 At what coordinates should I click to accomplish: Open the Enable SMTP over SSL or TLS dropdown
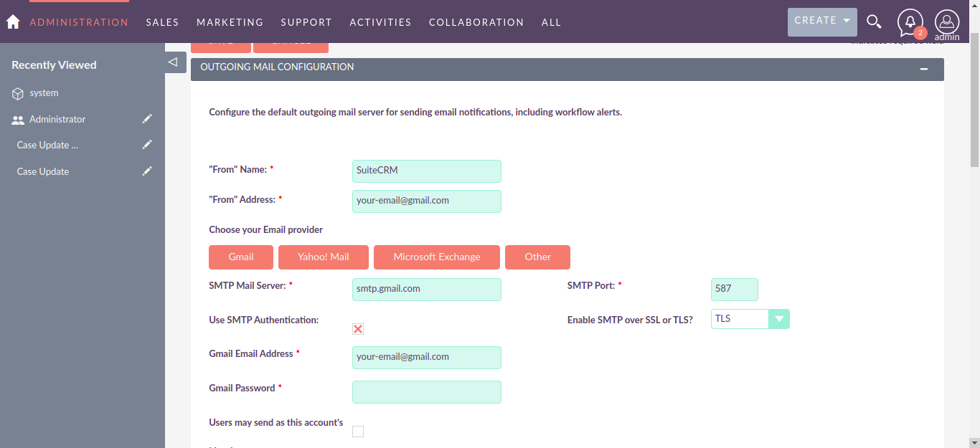pyautogui.click(x=780, y=318)
